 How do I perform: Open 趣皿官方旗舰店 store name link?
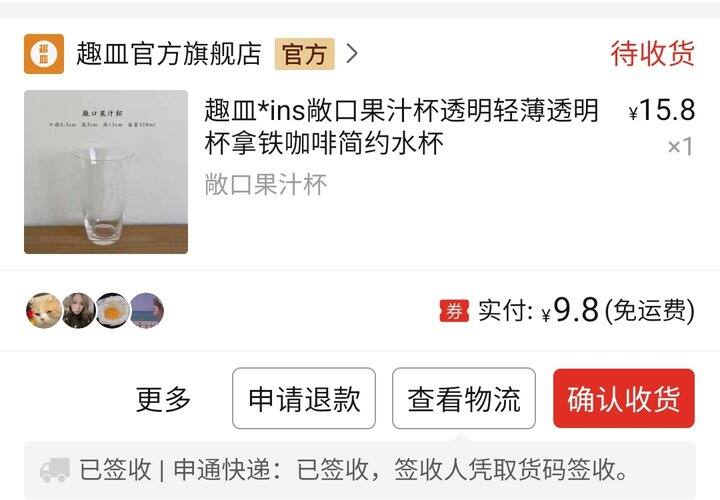169,54
